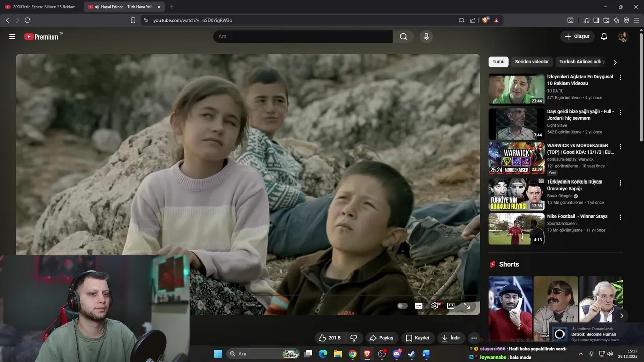The image size is (644, 362).
Task: Open first Short with red-hat man
Action: [x=510, y=309]
